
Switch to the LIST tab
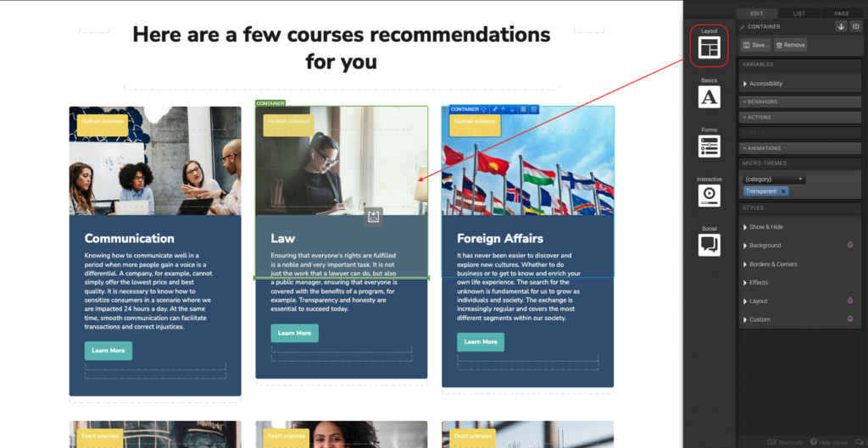(x=798, y=14)
